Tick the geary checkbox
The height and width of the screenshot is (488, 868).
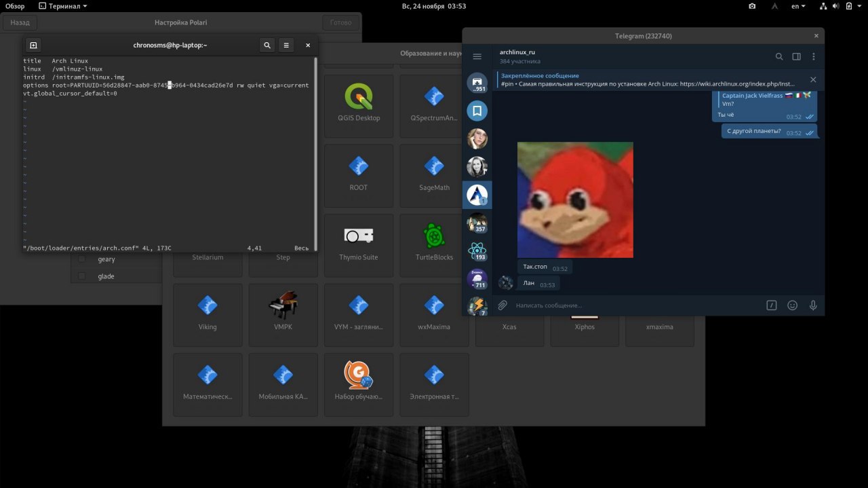coord(82,259)
